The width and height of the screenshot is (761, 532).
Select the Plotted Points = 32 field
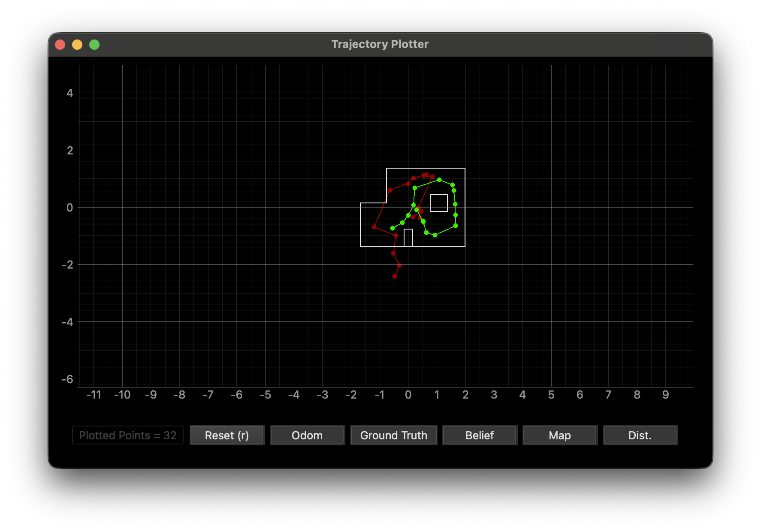coord(128,435)
